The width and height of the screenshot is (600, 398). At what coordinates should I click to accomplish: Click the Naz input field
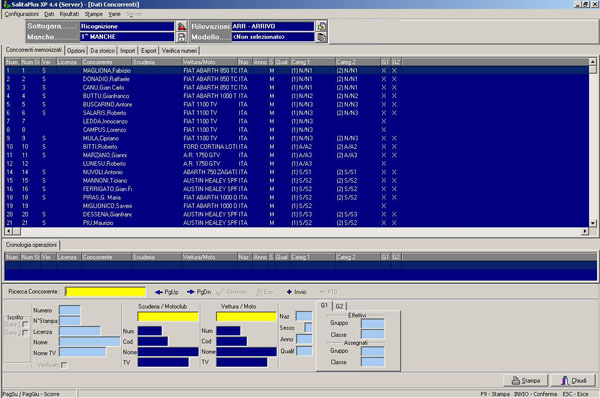304,316
